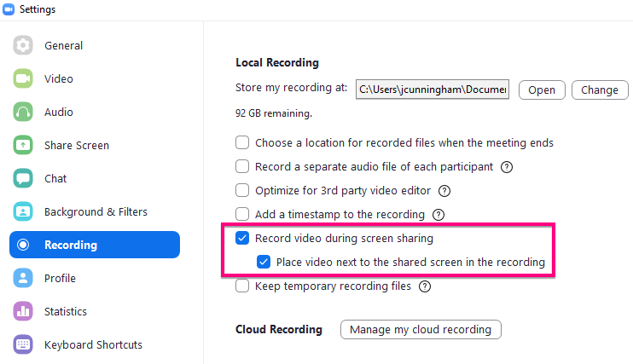
Task: Switch to the Recording tab in sidebar
Action: point(95,246)
